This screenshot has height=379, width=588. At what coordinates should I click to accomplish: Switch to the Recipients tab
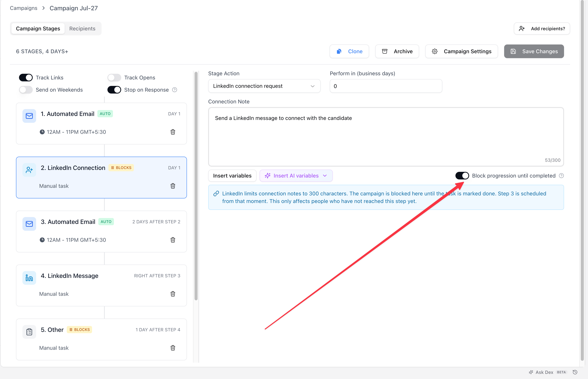tap(82, 29)
